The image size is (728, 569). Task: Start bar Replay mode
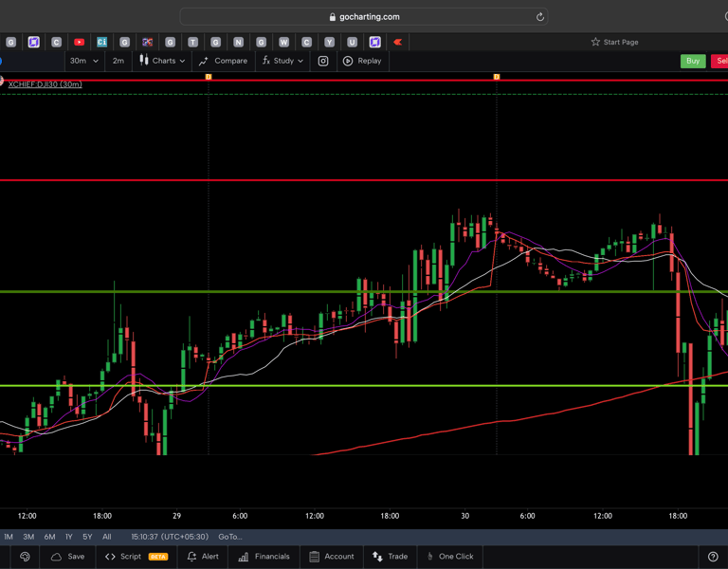[x=362, y=61]
